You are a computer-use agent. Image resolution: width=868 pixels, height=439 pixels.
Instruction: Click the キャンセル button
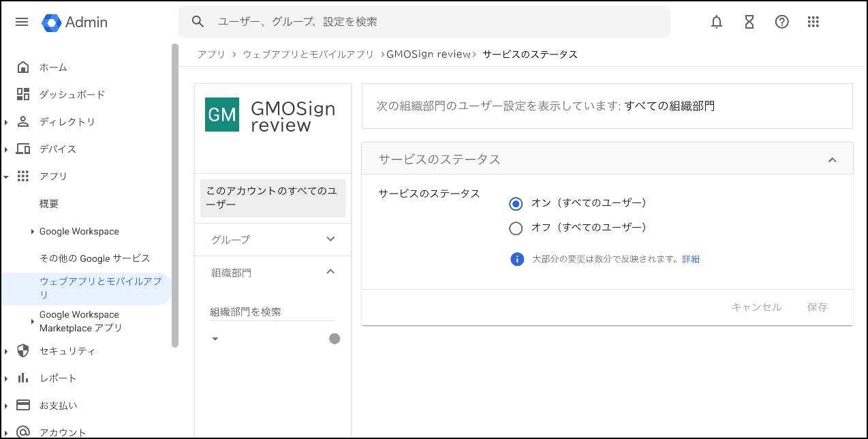point(756,307)
